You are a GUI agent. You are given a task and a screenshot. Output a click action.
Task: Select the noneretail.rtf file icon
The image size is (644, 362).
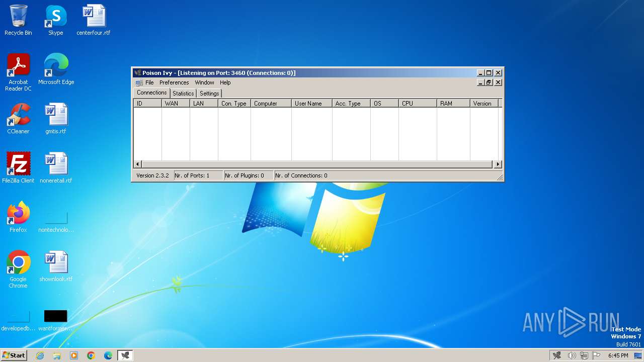pyautogui.click(x=56, y=168)
